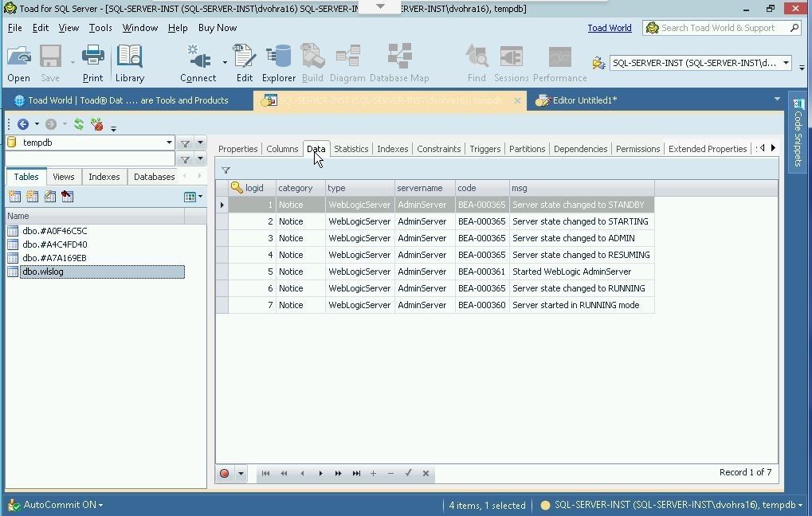Click the Search Toad World input field
The width and height of the screenshot is (812, 516).
click(717, 28)
